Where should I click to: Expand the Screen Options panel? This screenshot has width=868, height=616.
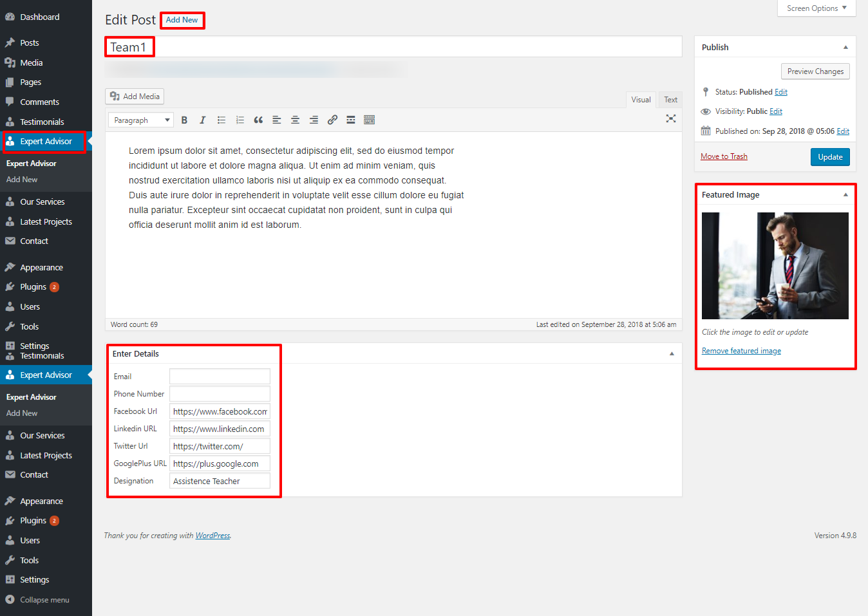[816, 8]
